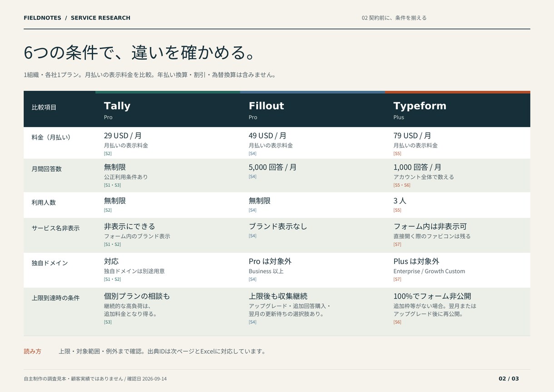
Task: Select the '上限後も収集継続' cell
Action: point(278,296)
